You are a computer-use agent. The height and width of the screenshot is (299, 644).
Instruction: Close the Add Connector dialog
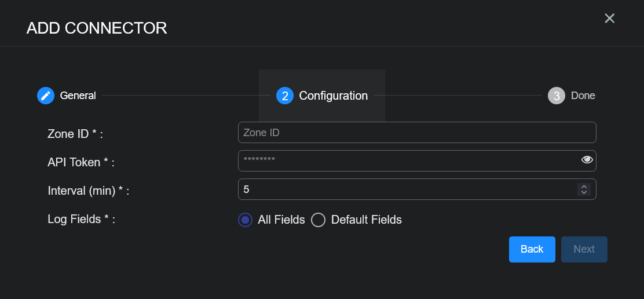(609, 19)
